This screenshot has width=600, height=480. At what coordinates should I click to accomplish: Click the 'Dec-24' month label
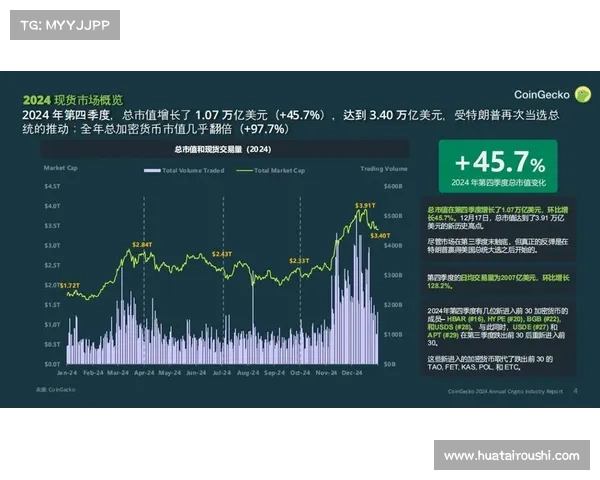tap(352, 372)
